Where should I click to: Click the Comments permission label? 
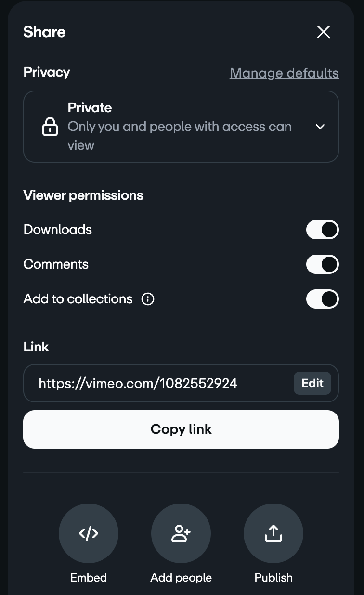click(56, 264)
